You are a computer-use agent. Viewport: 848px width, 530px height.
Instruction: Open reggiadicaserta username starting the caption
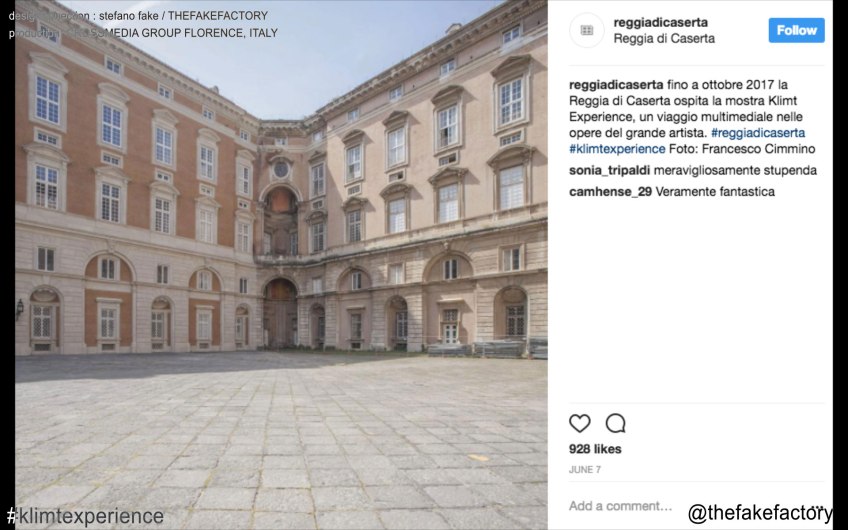[616, 85]
